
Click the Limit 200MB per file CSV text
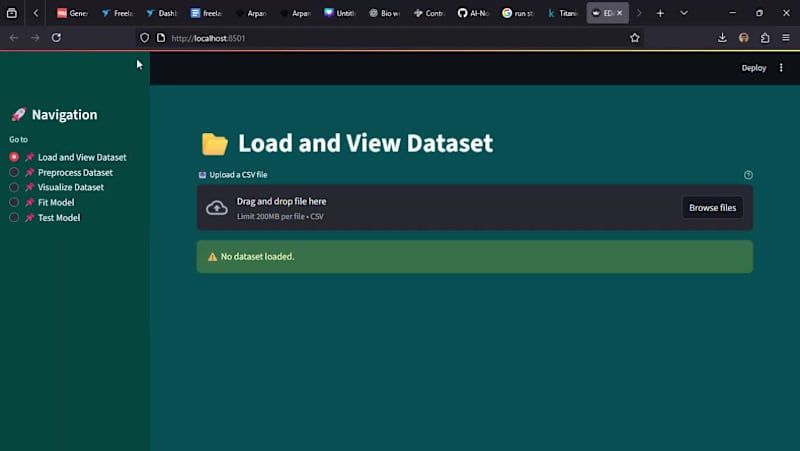(x=280, y=216)
